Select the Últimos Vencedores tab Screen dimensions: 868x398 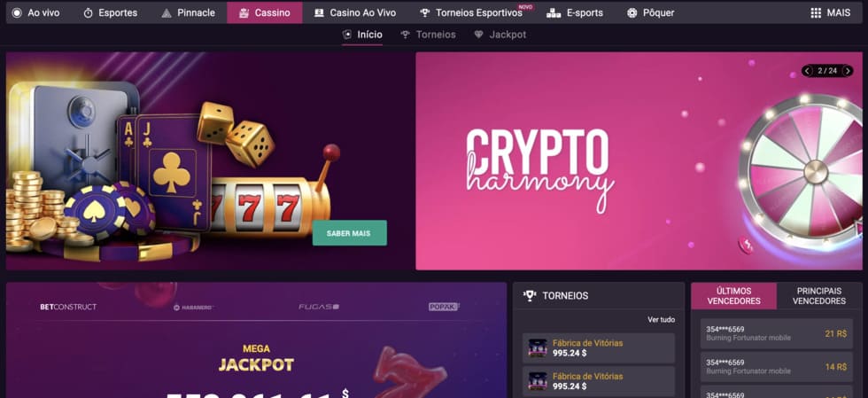[x=734, y=296]
